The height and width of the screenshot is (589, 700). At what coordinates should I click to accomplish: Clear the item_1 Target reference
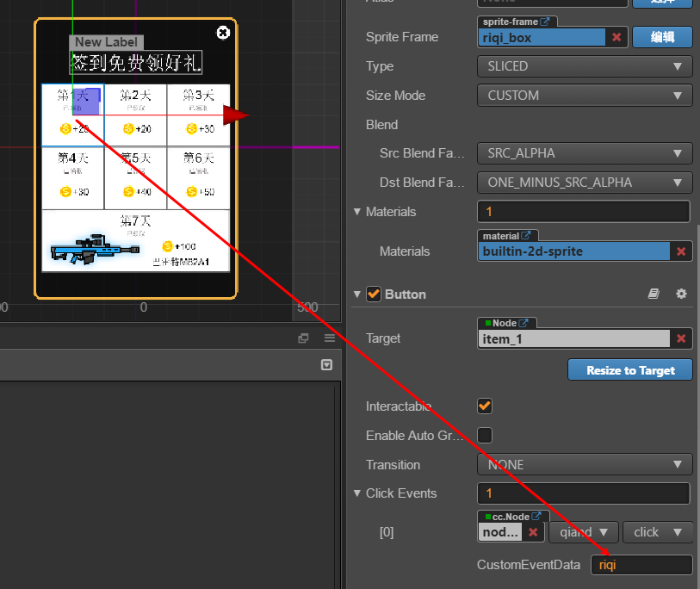click(681, 339)
